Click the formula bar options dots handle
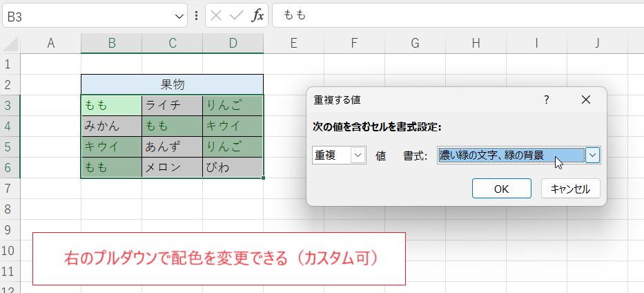This screenshot has height=293, width=644. [x=196, y=16]
